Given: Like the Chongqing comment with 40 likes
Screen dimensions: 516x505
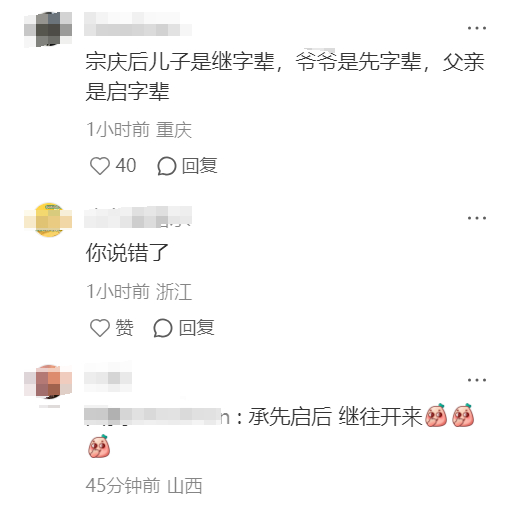Looking at the screenshot, I should (100, 166).
